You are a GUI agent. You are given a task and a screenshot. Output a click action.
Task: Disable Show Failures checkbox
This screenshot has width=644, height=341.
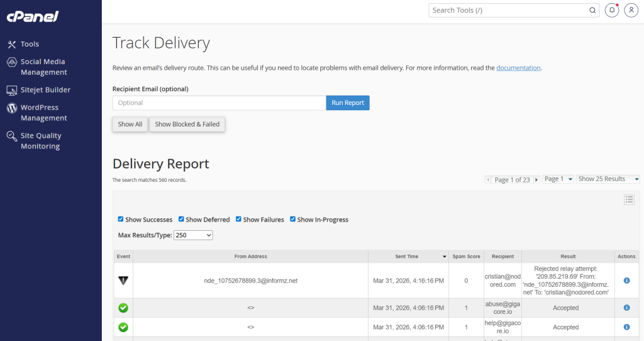click(238, 220)
